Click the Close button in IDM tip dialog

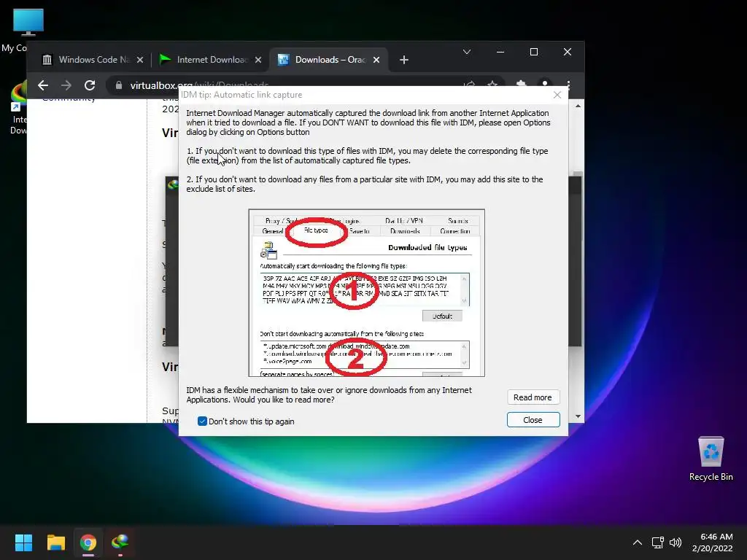(x=533, y=419)
